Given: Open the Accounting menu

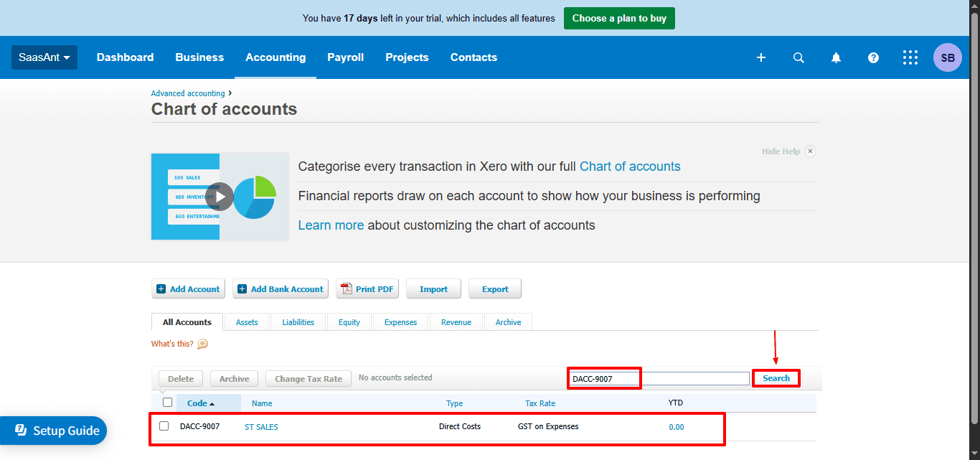Looking at the screenshot, I should point(275,57).
